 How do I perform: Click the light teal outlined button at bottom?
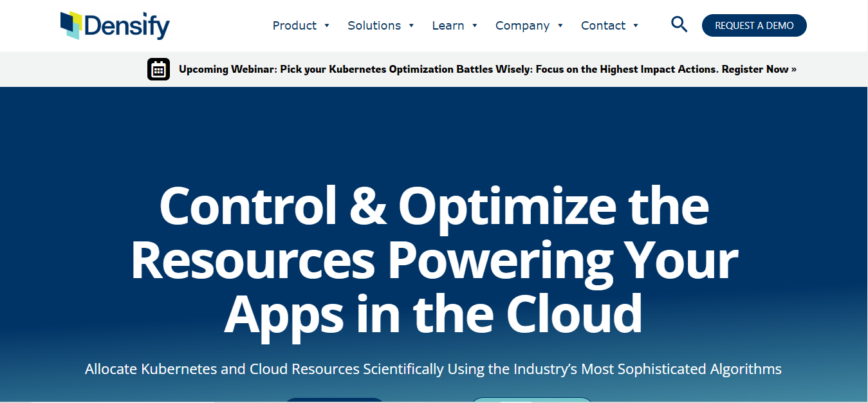coord(532,400)
